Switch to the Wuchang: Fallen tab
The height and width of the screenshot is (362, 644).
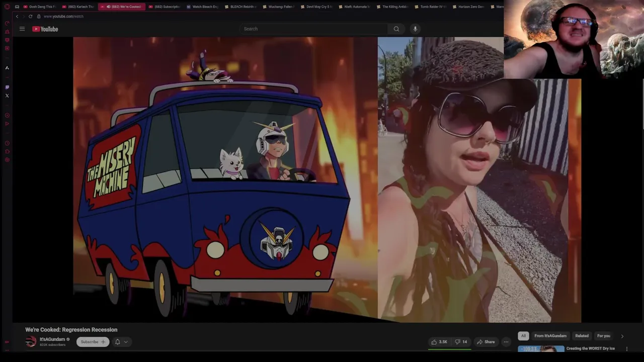278,7
